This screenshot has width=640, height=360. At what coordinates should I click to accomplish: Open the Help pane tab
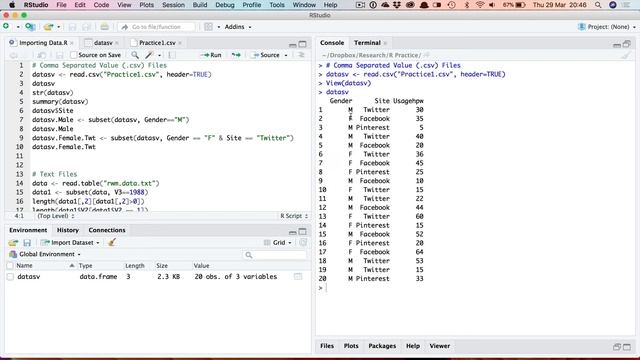click(x=413, y=346)
